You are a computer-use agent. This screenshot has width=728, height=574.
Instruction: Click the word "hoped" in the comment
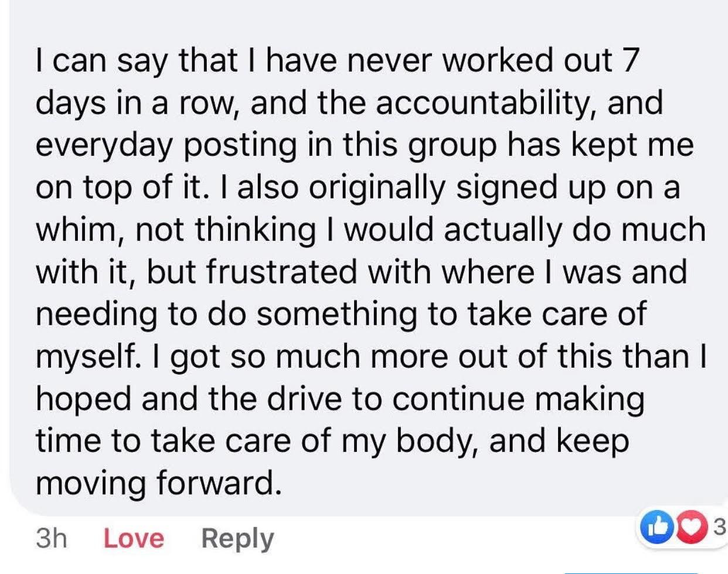pyautogui.click(x=84, y=399)
